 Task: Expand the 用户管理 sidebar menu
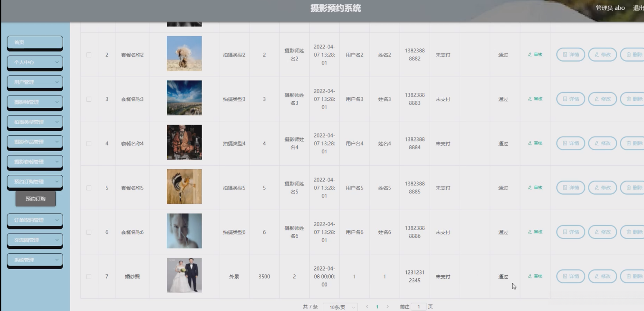point(35,82)
